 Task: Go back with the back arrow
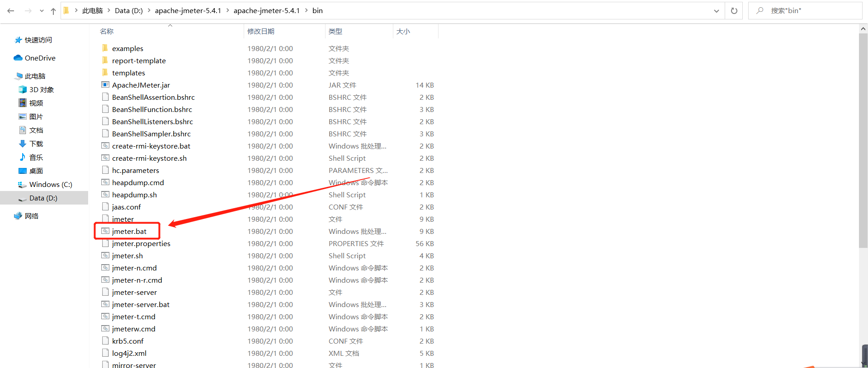coord(11,10)
